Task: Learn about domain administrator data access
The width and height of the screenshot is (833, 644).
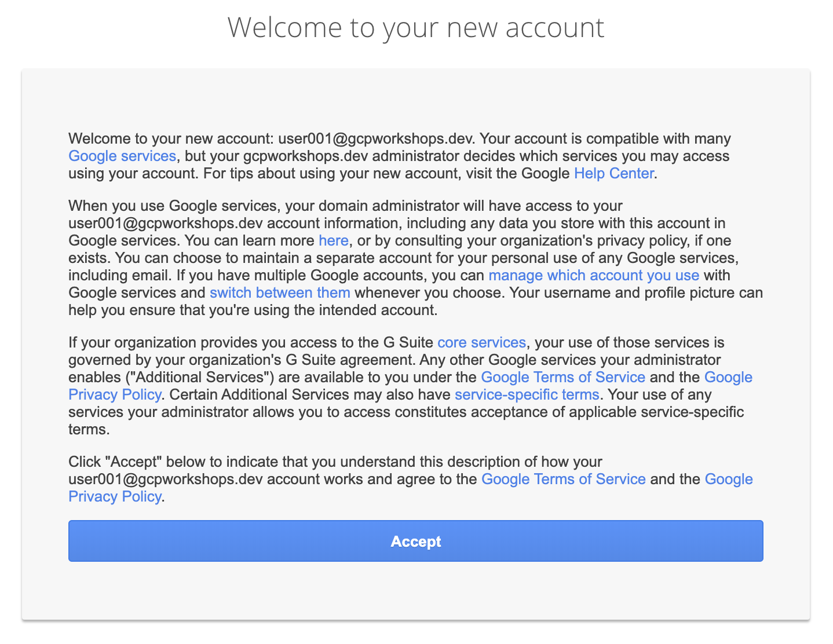Action: click(x=333, y=240)
